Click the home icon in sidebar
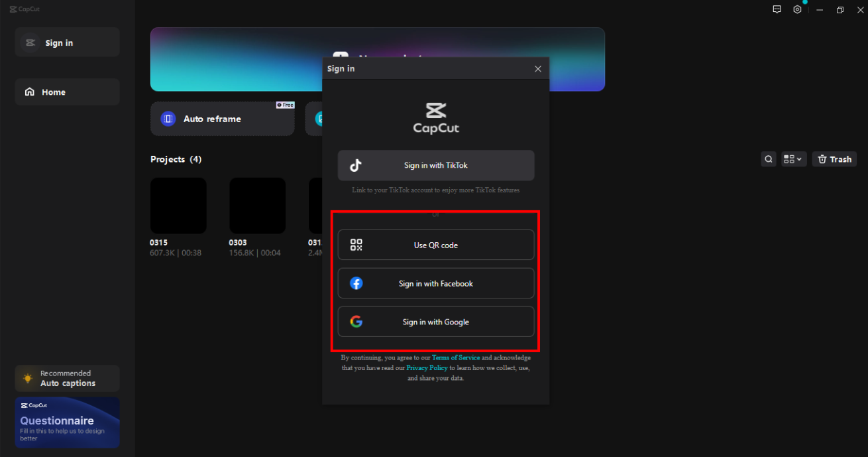The height and width of the screenshot is (457, 868). tap(30, 92)
